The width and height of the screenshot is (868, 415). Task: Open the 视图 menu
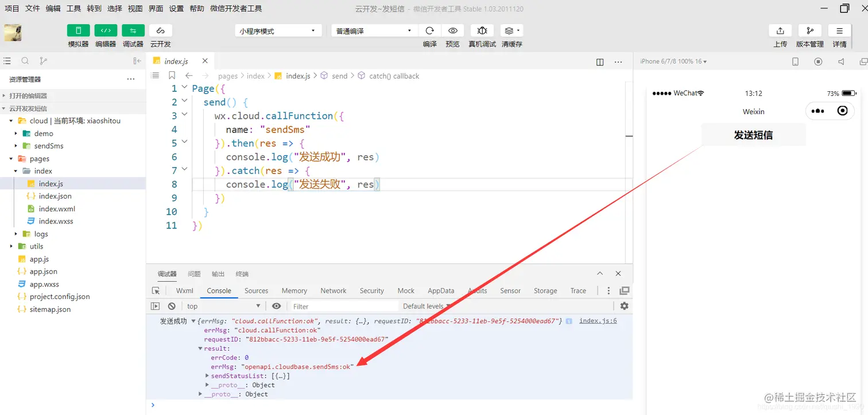[135, 9]
